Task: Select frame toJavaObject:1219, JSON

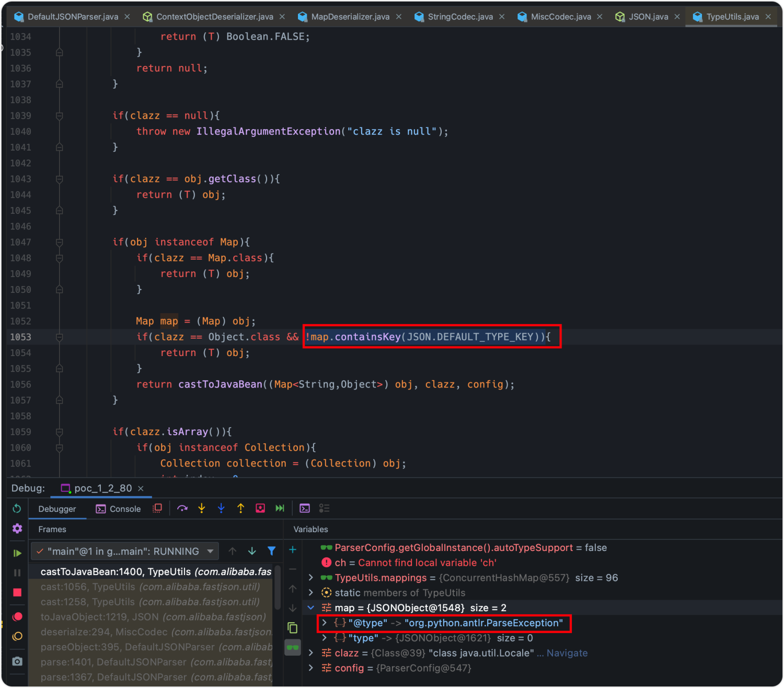Action: click(x=151, y=617)
